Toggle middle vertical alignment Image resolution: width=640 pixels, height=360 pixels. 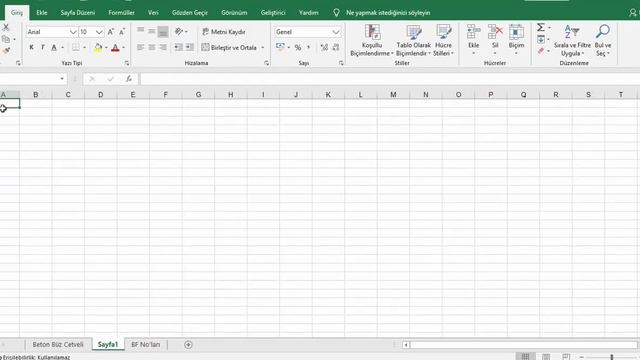pos(151,31)
